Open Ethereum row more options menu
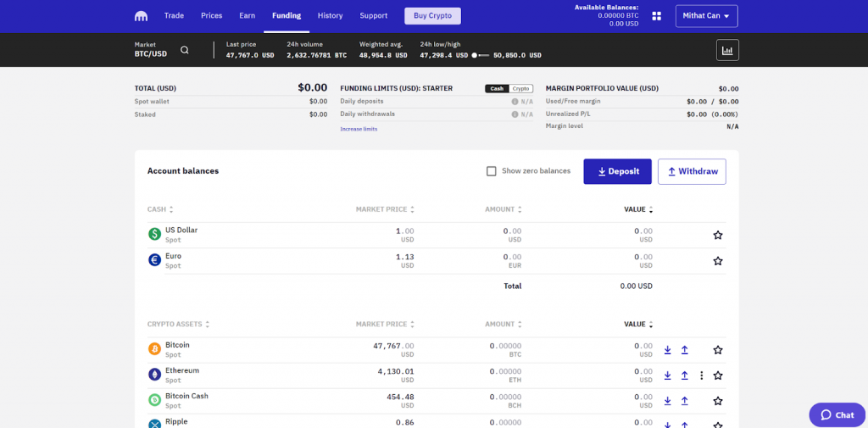The width and height of the screenshot is (868, 428). pyautogui.click(x=701, y=375)
